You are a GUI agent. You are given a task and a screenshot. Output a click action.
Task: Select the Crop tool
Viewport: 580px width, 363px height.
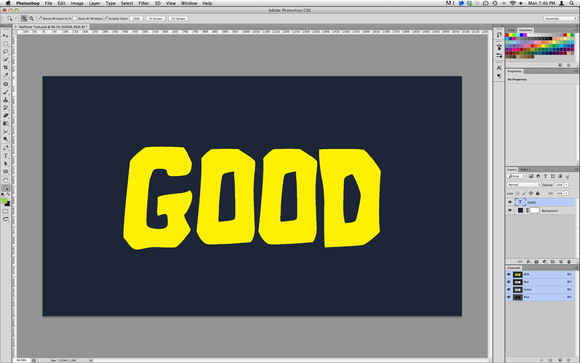[6, 67]
